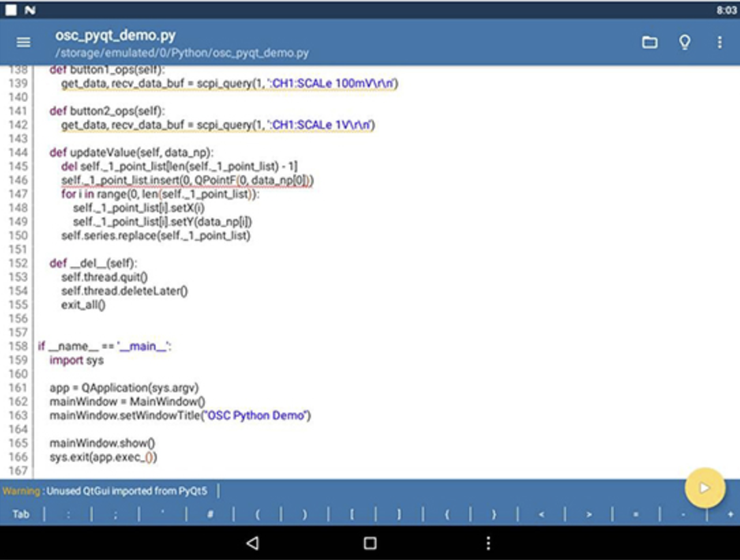The image size is (740, 560).
Task: Insert a hash symbol from the symbol bar
Action: coord(210,514)
